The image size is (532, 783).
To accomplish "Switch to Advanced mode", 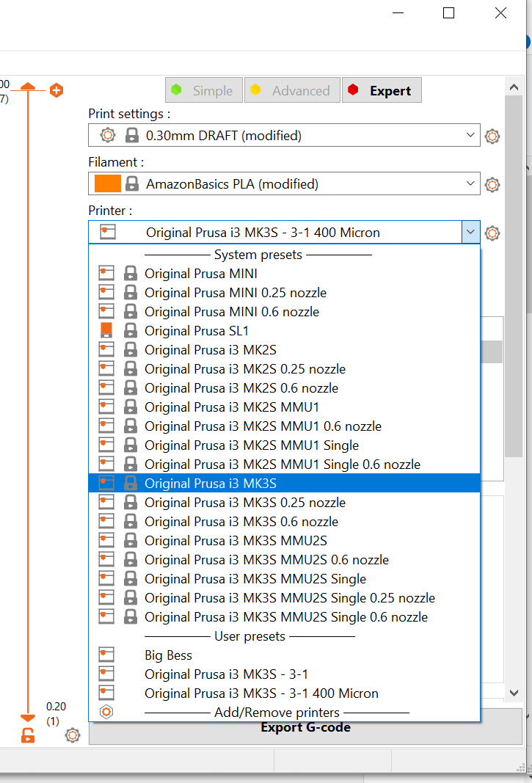I will click(x=292, y=91).
